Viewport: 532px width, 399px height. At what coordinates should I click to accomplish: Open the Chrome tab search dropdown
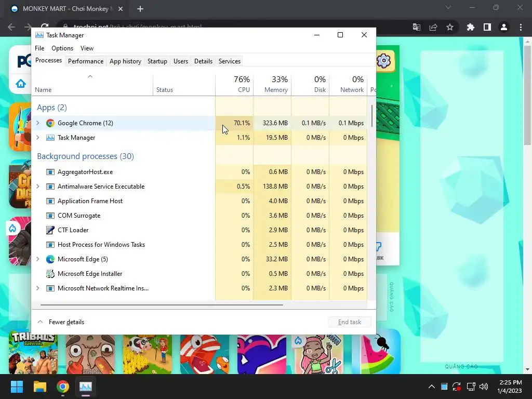click(448, 7)
